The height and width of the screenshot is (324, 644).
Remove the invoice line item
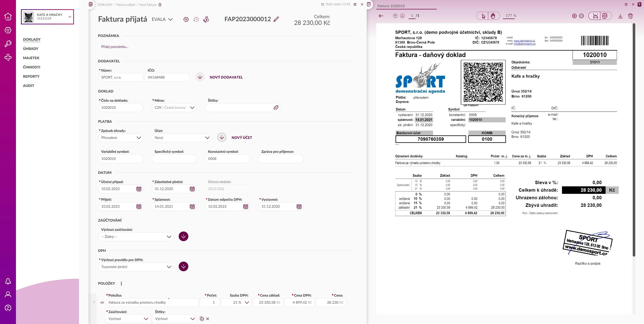pyautogui.click(x=207, y=319)
